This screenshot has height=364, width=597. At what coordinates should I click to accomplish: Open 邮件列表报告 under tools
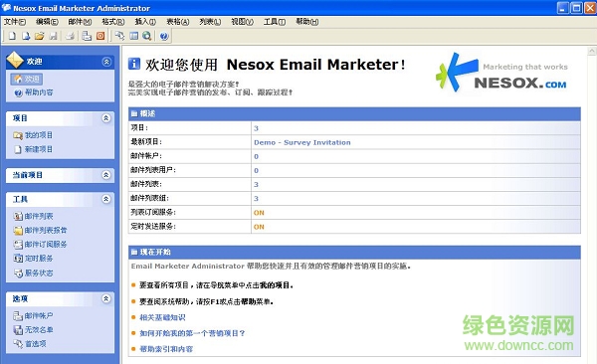[x=46, y=231]
